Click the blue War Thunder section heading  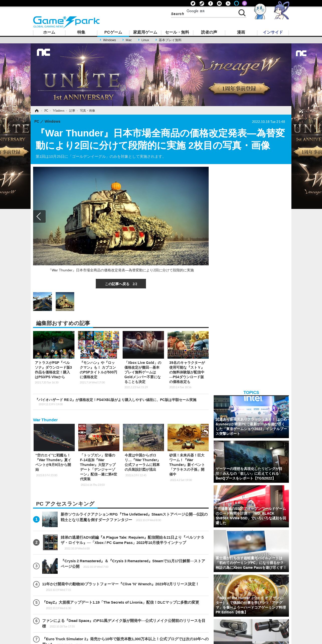click(x=45, y=420)
